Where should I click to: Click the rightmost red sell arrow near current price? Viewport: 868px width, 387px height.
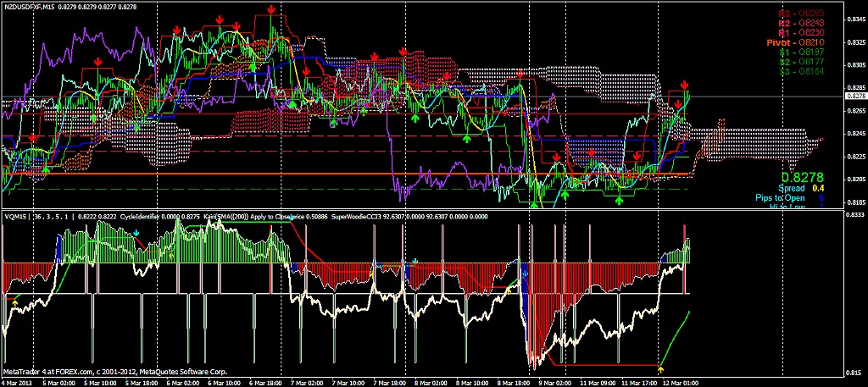684,86
